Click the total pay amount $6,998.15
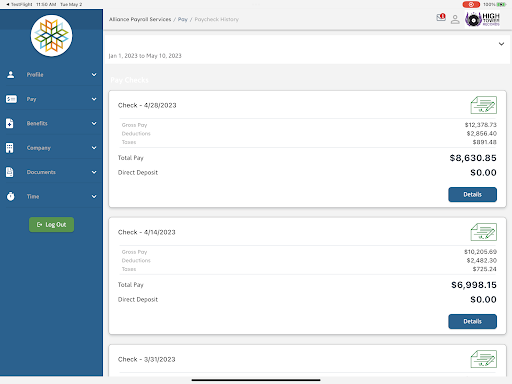Screen dimensions: 512x384 point(474,285)
